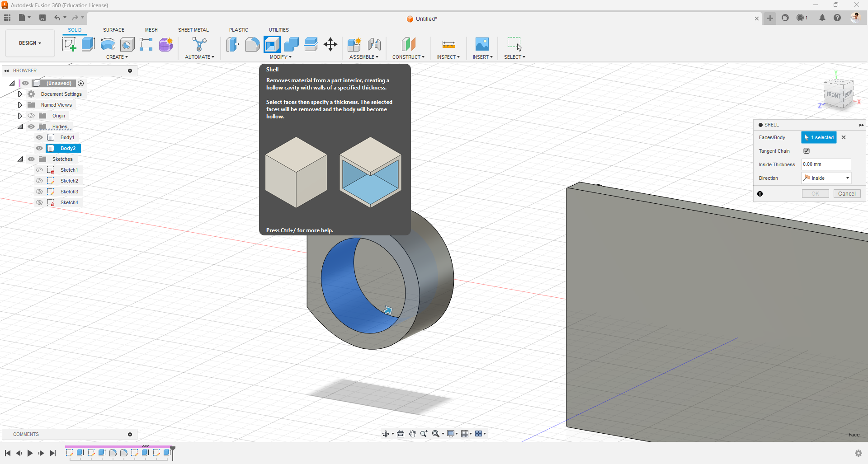Image resolution: width=868 pixels, height=464 pixels.
Task: Switch to the SHEET METAL tab
Action: pyautogui.click(x=193, y=30)
